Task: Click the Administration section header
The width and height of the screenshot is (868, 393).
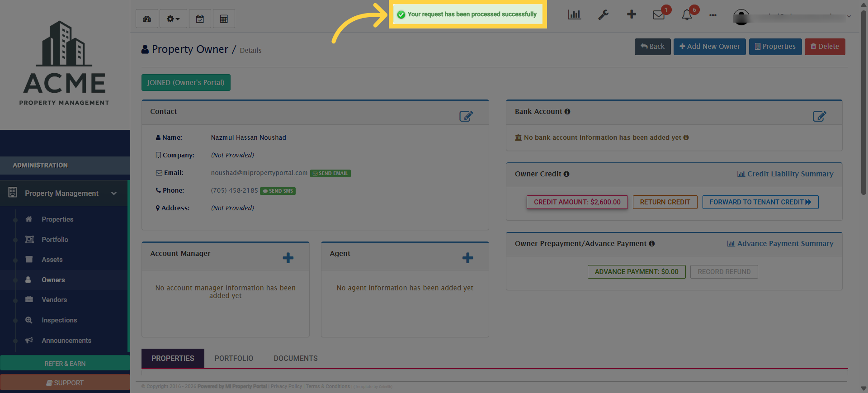Action: click(x=65, y=166)
